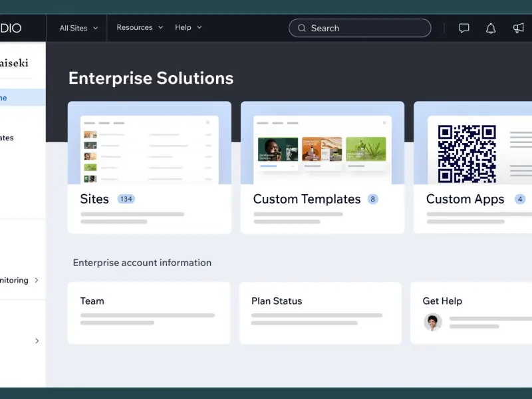Select the highlighted Home sidebar item
Screen dimensions: 532x399
[23, 98]
